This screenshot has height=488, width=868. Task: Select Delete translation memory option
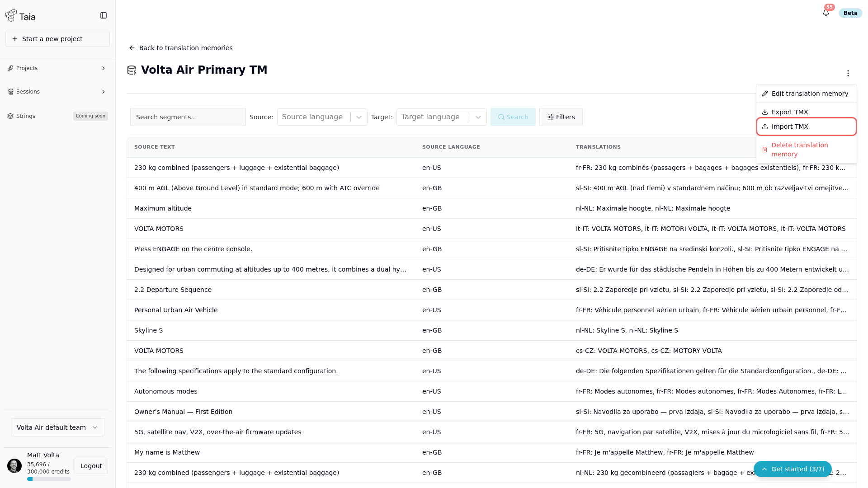(x=806, y=150)
